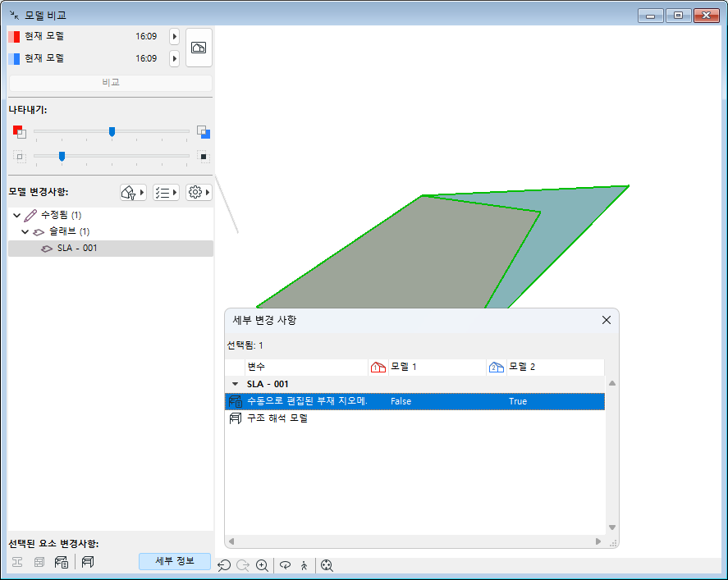Select the 구조 해석 모델 row
Viewport: 728px width, 580px height.
pos(414,418)
